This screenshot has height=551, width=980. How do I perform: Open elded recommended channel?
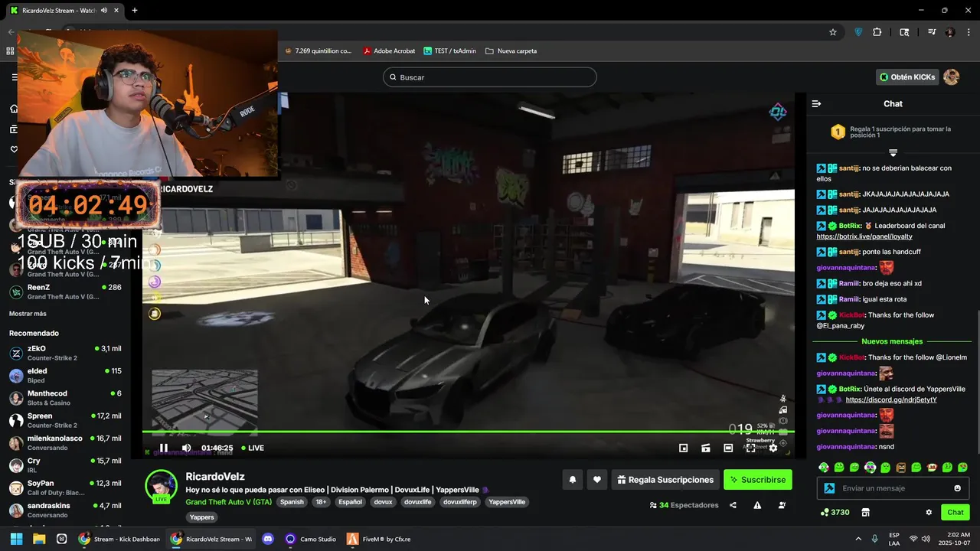pos(65,375)
